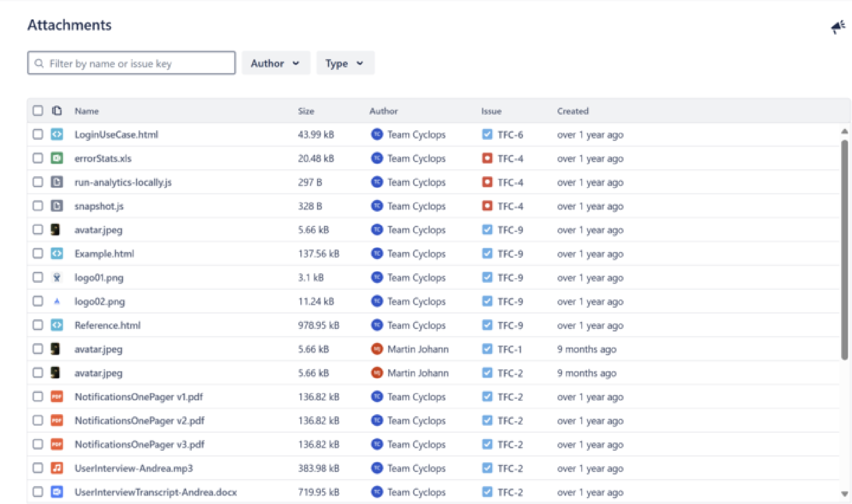852x504 pixels.
Task: Click the PDF icon for NotificationsOnePager v1.pdf
Action: coord(57,396)
